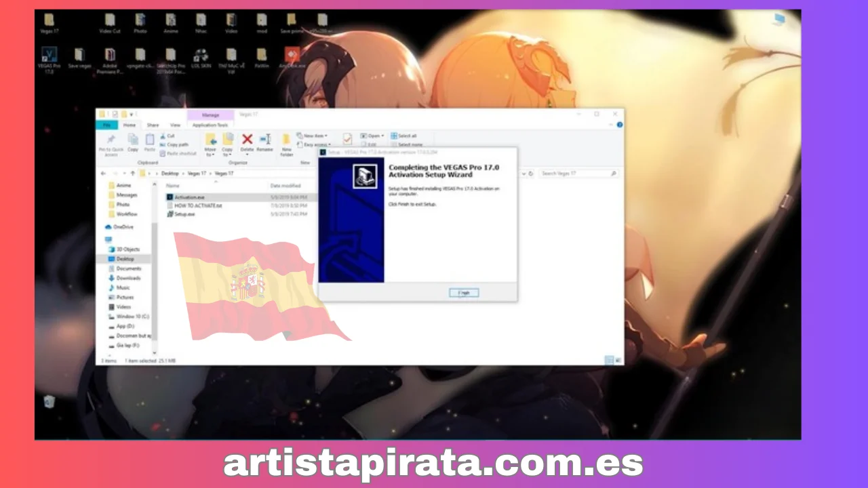Click Pin to Quick access icon

click(111, 140)
